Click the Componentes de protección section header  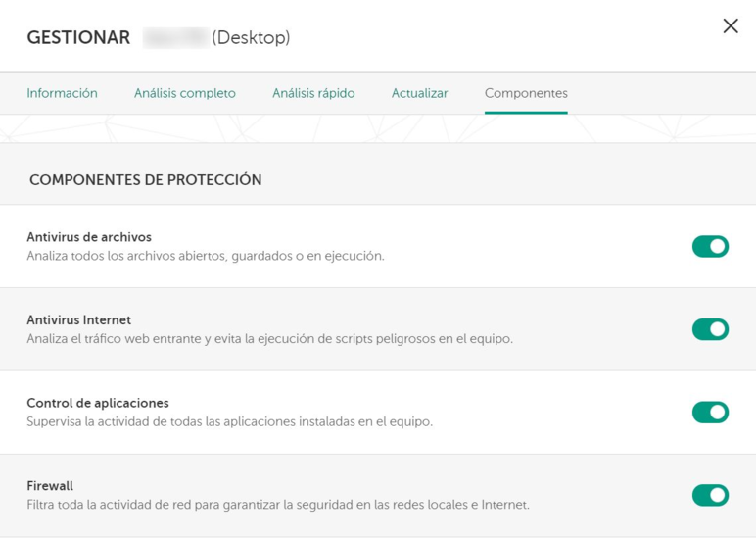point(145,180)
